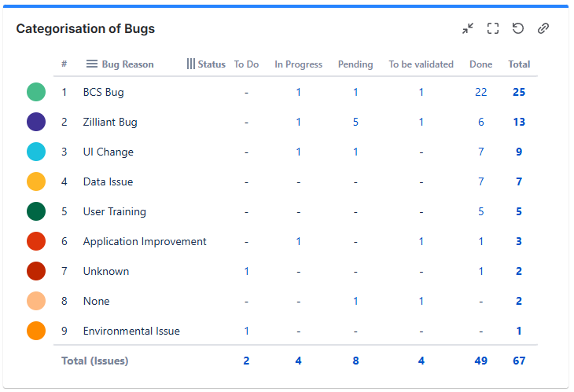Open the Done column total 49
This screenshot has height=392, width=574.
pyautogui.click(x=481, y=361)
